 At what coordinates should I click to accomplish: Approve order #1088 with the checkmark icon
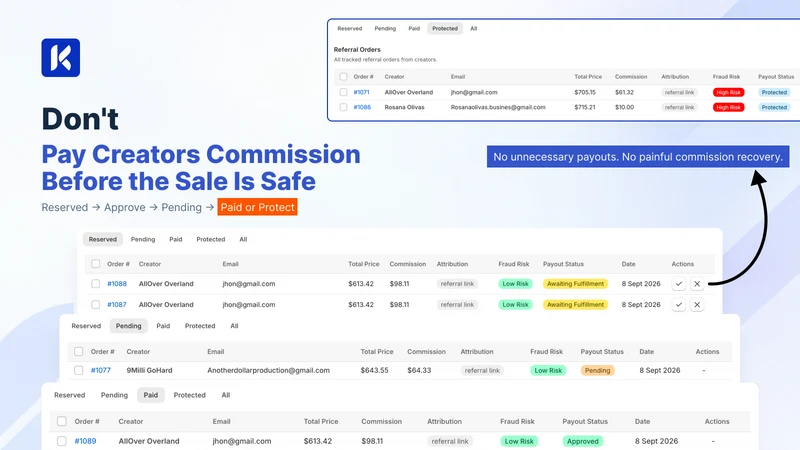tap(679, 284)
